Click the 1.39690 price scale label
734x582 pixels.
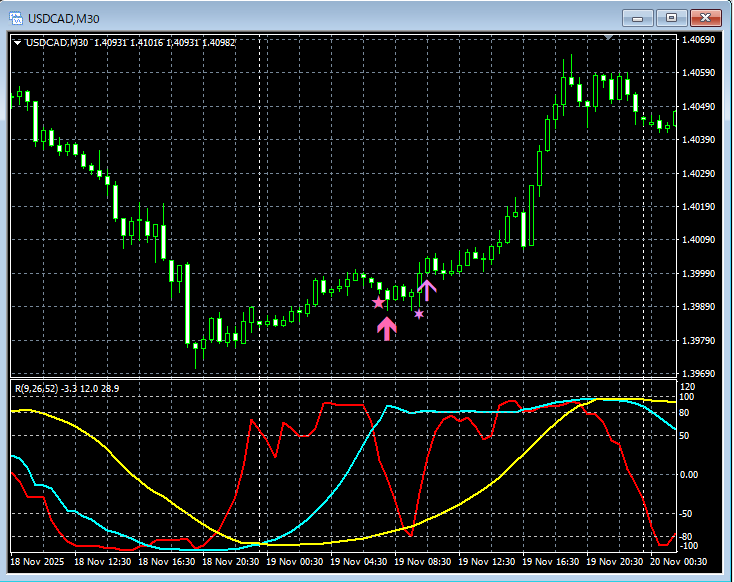[x=698, y=374]
